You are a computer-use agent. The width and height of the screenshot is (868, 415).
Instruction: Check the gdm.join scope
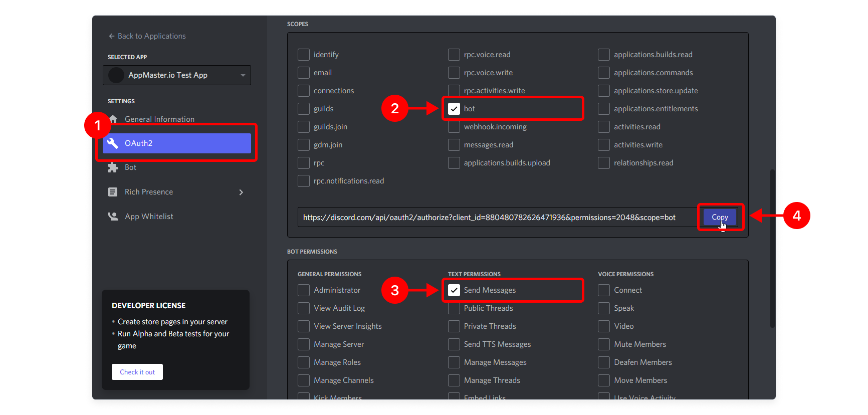click(x=304, y=145)
